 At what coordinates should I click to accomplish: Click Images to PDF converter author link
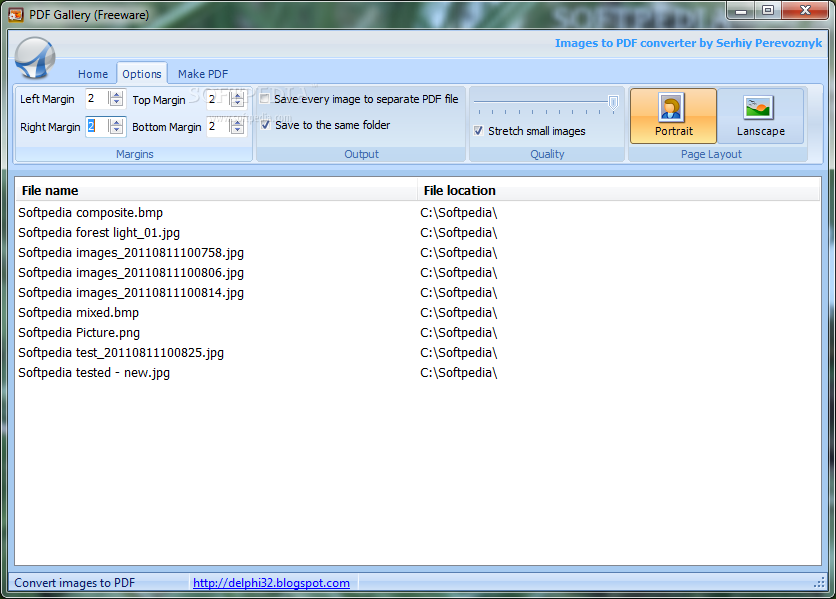[x=688, y=43]
